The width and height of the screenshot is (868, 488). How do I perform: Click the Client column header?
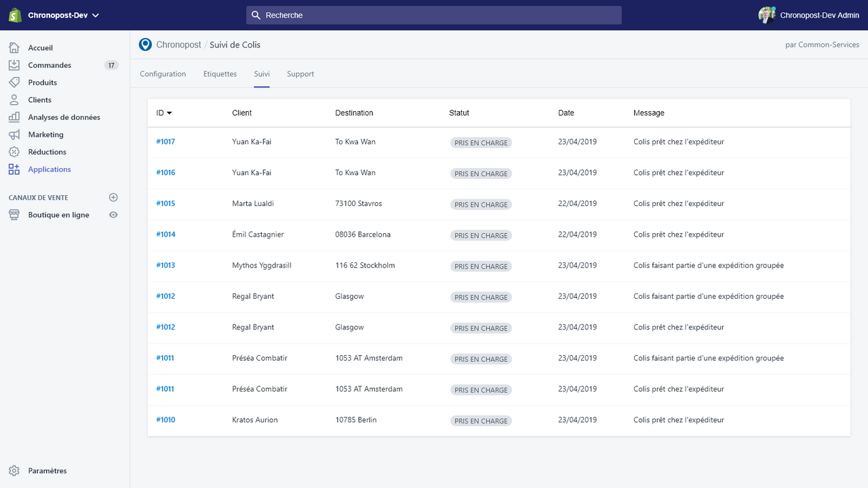tap(242, 113)
